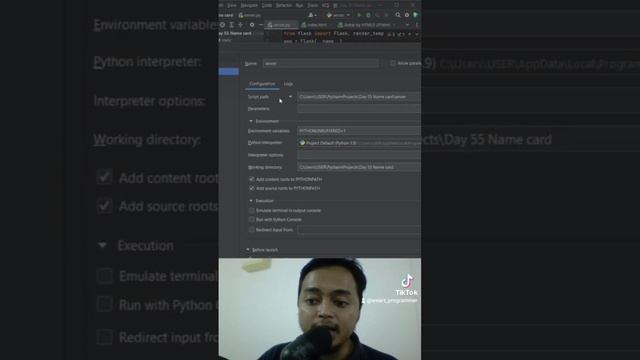
Task: Select highlighted configuration in left list
Action: point(229,72)
